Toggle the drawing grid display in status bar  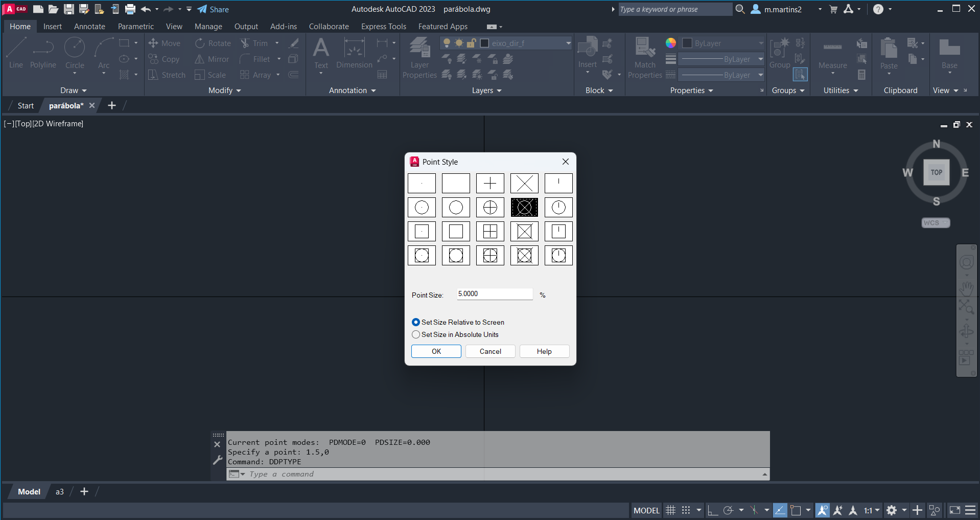(x=670, y=510)
